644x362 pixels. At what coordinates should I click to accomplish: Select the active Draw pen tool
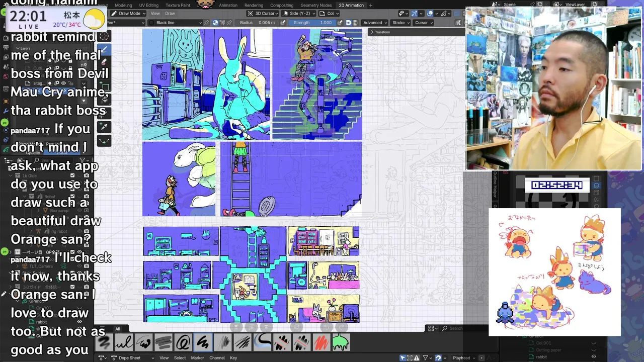(104, 49)
